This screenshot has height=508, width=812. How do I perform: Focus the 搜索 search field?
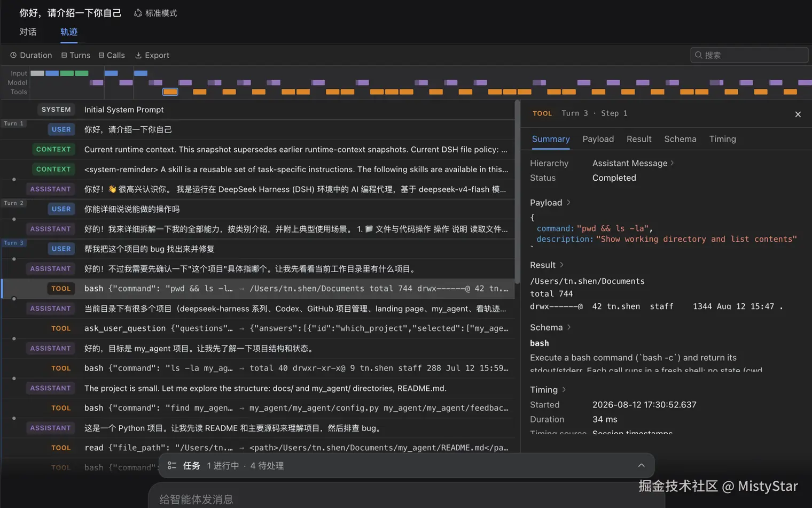pyautogui.click(x=749, y=55)
